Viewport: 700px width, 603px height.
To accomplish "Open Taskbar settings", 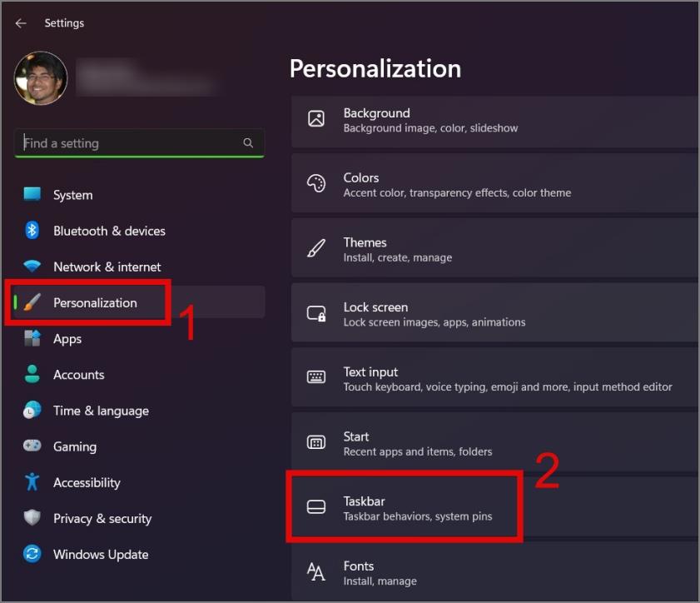I will click(x=494, y=506).
